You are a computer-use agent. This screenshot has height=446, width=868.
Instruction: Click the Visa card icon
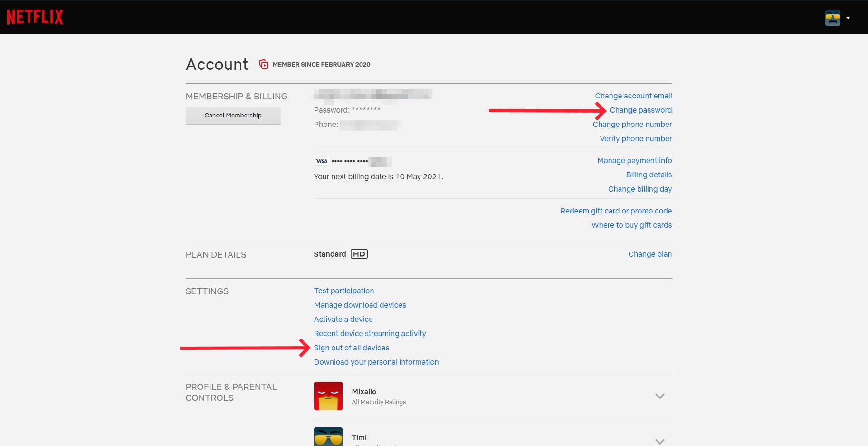(x=322, y=161)
